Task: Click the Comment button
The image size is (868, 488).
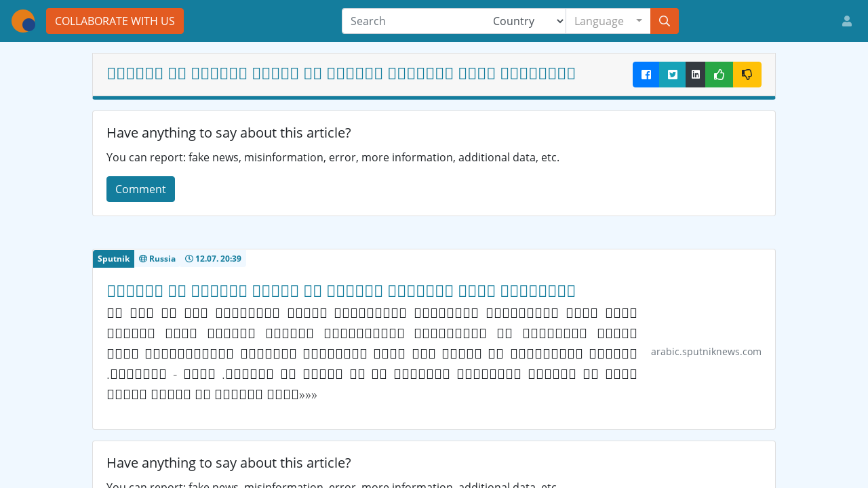Action: (140, 189)
